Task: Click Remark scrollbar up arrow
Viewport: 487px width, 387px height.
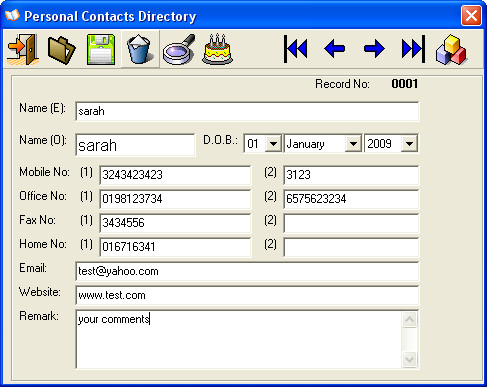Action: pos(409,320)
